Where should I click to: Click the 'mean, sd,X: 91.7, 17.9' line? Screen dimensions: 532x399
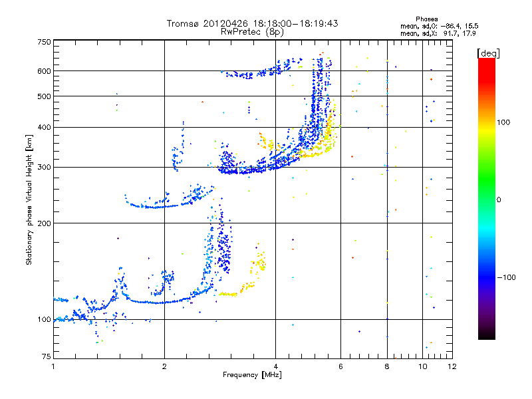(438, 33)
